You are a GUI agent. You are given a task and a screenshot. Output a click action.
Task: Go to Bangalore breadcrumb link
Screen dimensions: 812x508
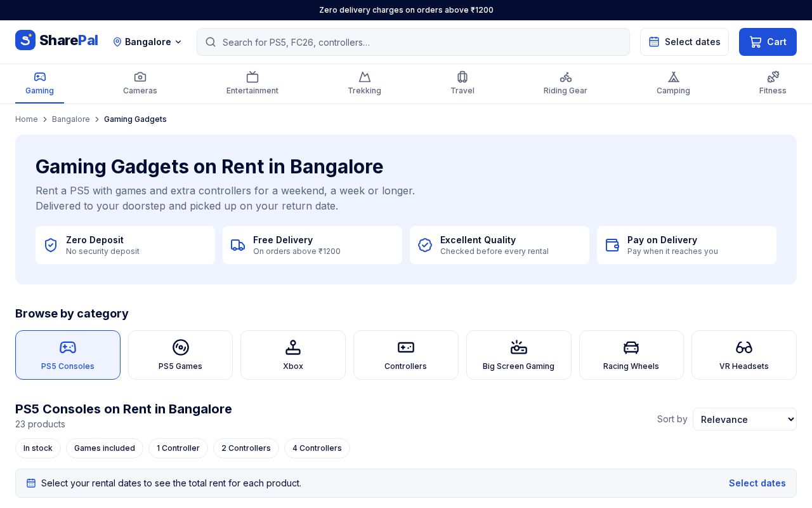(71, 119)
